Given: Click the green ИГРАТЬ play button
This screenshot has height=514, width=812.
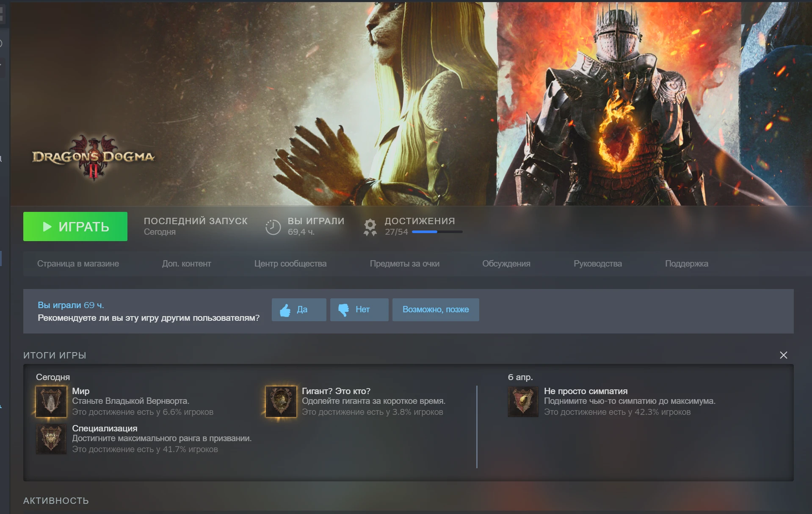Looking at the screenshot, I should point(75,227).
